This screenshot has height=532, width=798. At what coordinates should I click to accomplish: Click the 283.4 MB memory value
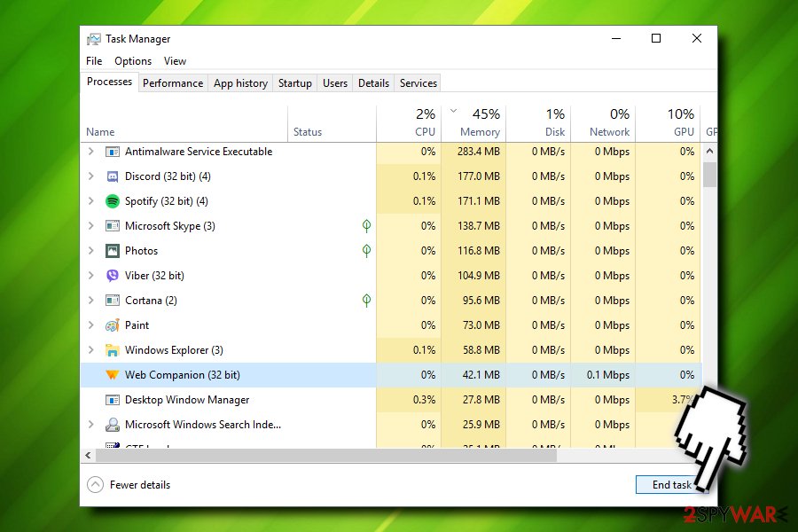[479, 152]
